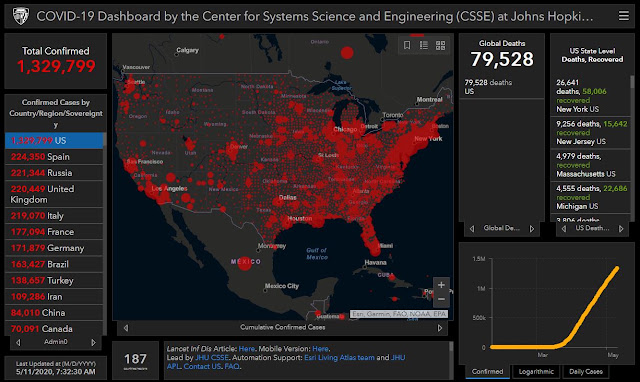
Task: Select Spain row with 224,350 cases
Action: pyautogui.click(x=54, y=157)
